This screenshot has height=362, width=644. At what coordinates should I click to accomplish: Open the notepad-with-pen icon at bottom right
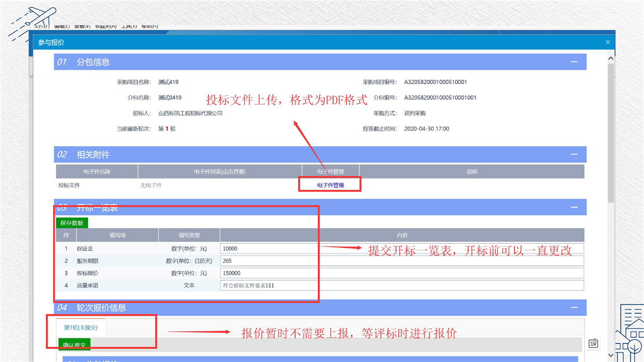pos(593,343)
